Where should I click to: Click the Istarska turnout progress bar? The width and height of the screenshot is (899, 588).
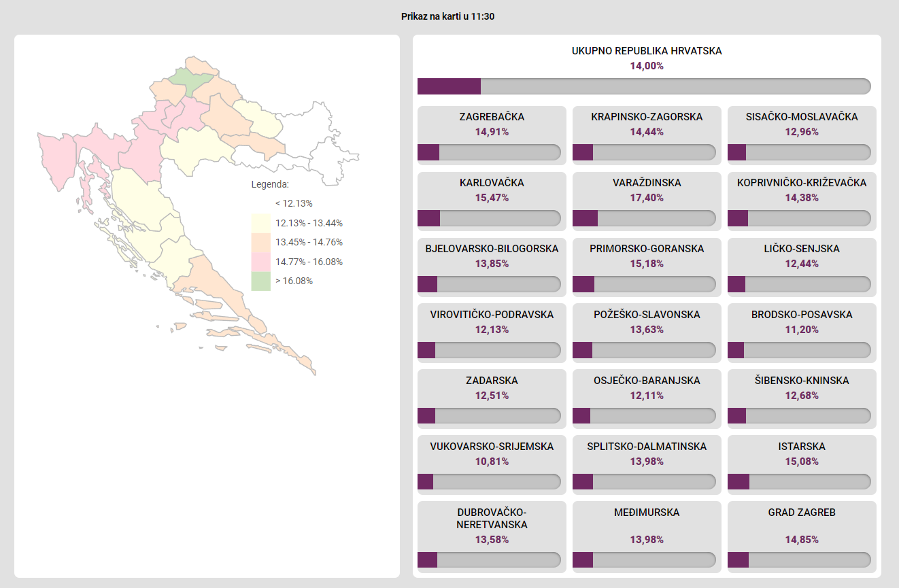pos(799,482)
